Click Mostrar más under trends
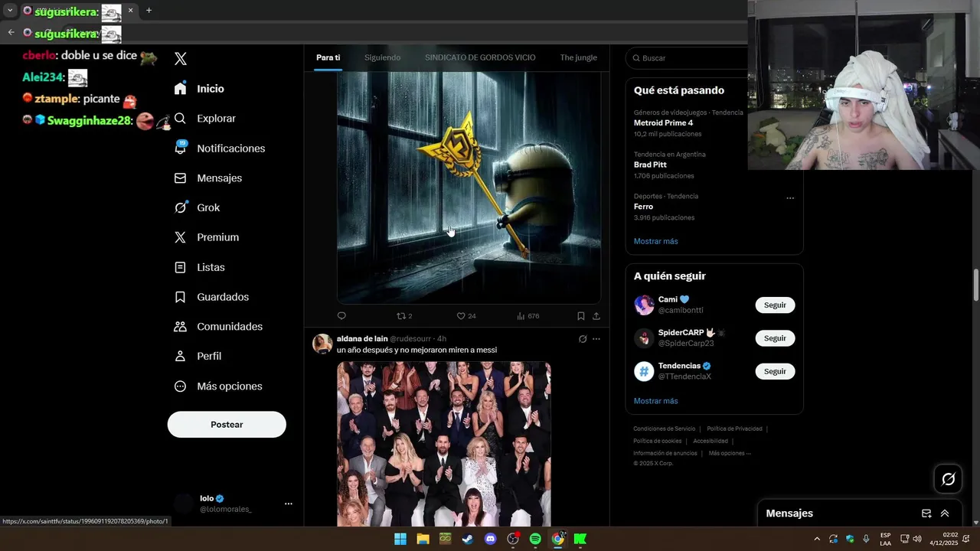This screenshot has width=980, height=551. 655,241
